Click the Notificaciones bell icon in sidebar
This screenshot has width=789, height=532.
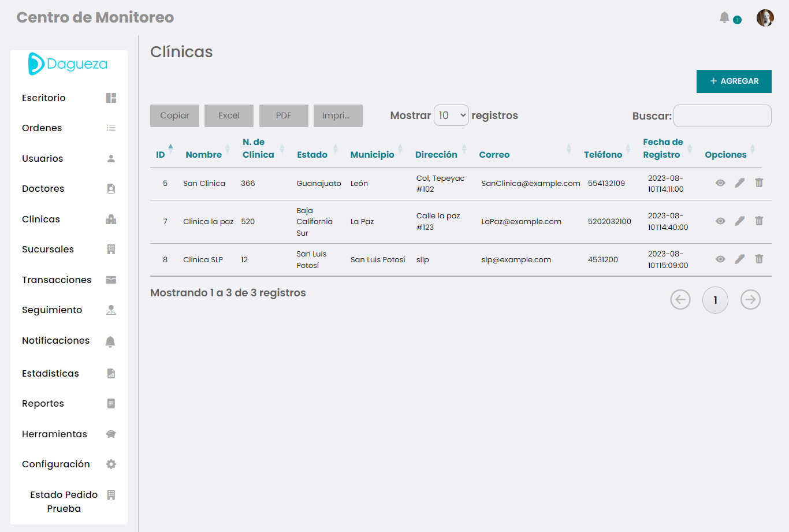tap(110, 340)
